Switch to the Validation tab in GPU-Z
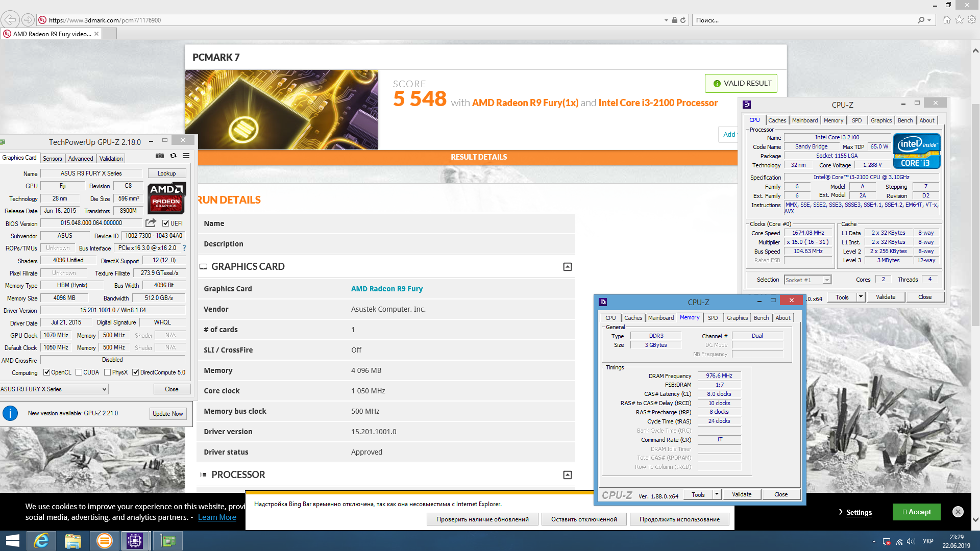980x551 pixels. point(111,159)
